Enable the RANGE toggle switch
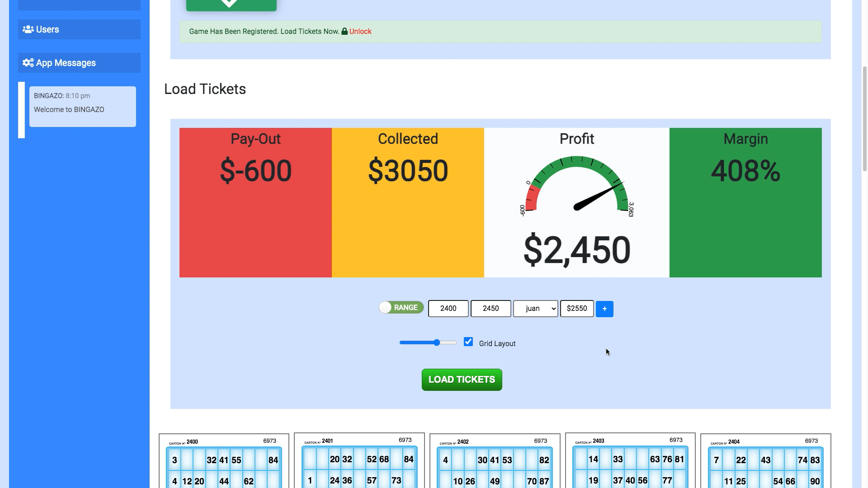The image size is (868, 488). point(401,307)
